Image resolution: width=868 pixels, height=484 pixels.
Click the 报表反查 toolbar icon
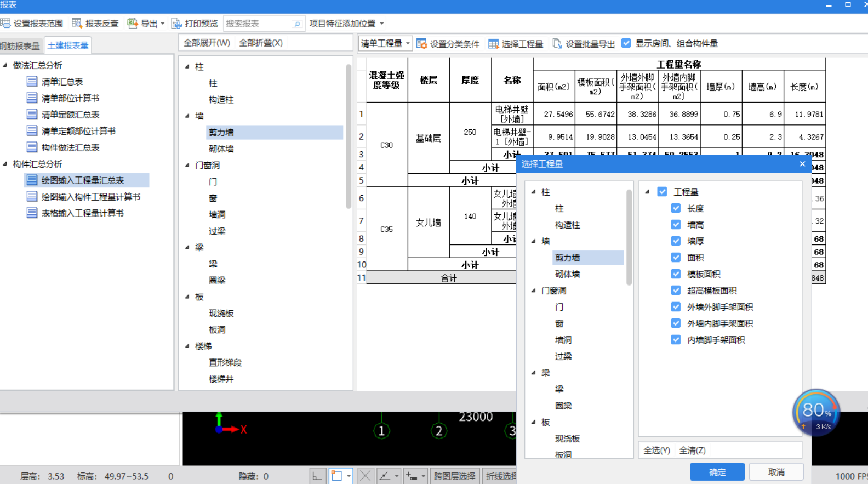77,24
